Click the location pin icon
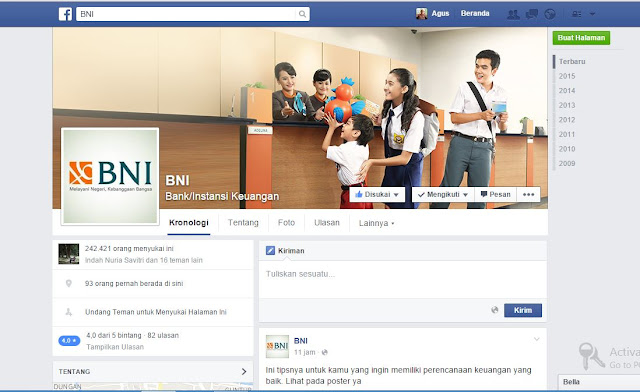640x392 pixels. click(69, 283)
